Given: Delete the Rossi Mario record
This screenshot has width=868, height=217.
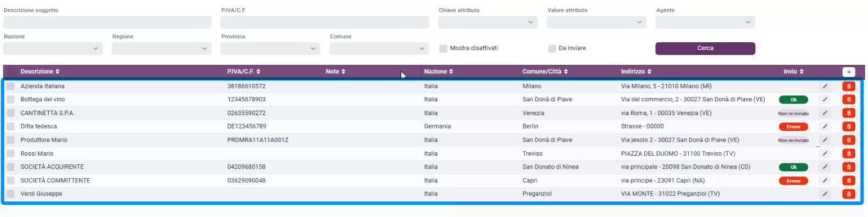Looking at the screenshot, I should pyautogui.click(x=849, y=153).
